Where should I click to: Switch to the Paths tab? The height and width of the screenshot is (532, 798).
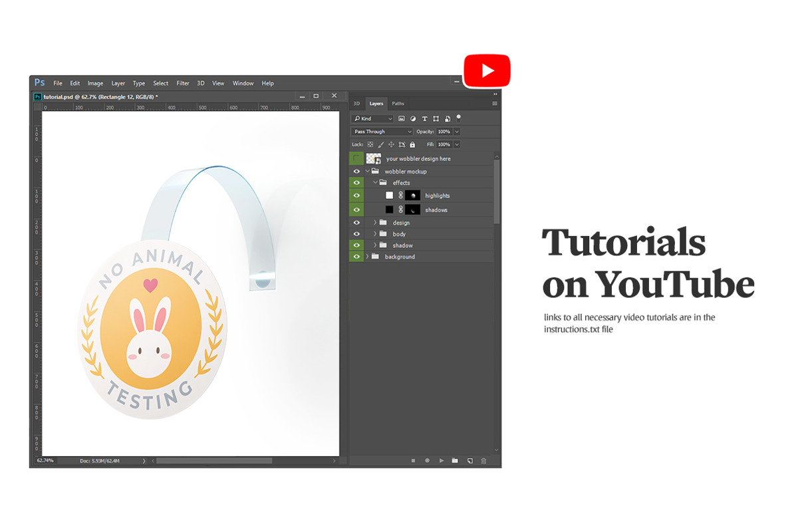398,104
